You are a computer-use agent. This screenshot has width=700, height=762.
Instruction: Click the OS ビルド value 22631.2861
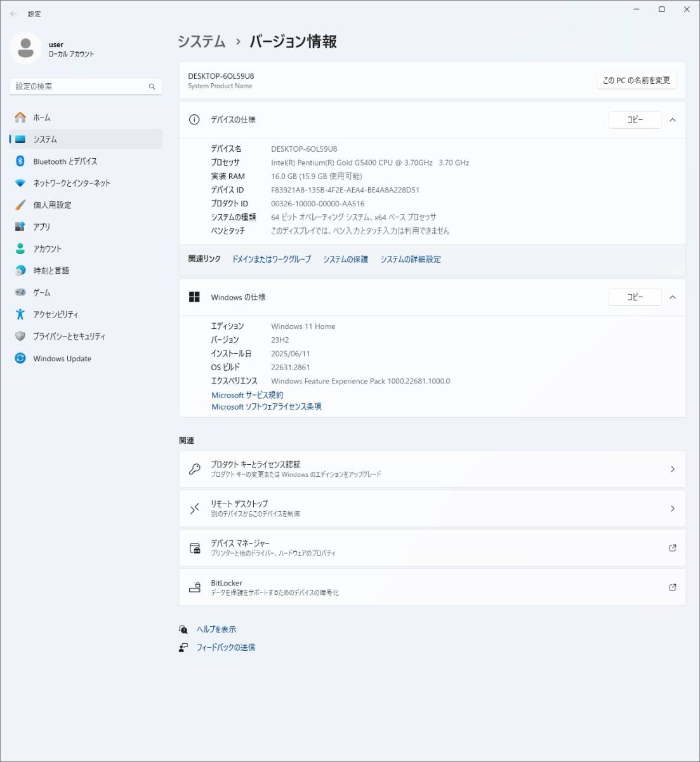[x=291, y=367]
